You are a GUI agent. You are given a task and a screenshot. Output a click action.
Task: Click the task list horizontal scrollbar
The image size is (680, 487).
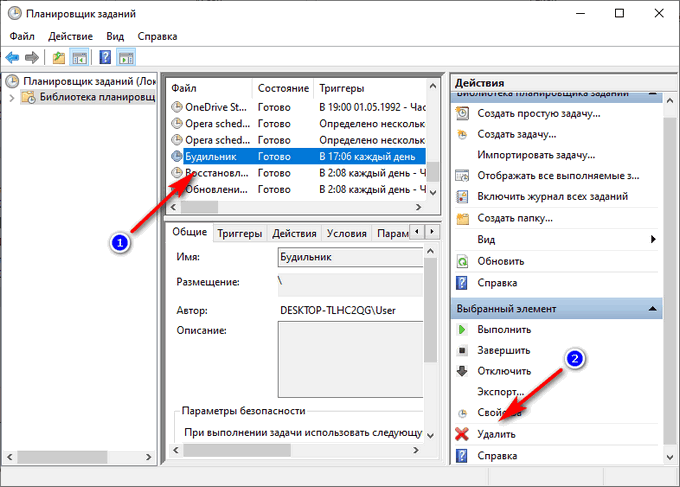coord(300,205)
